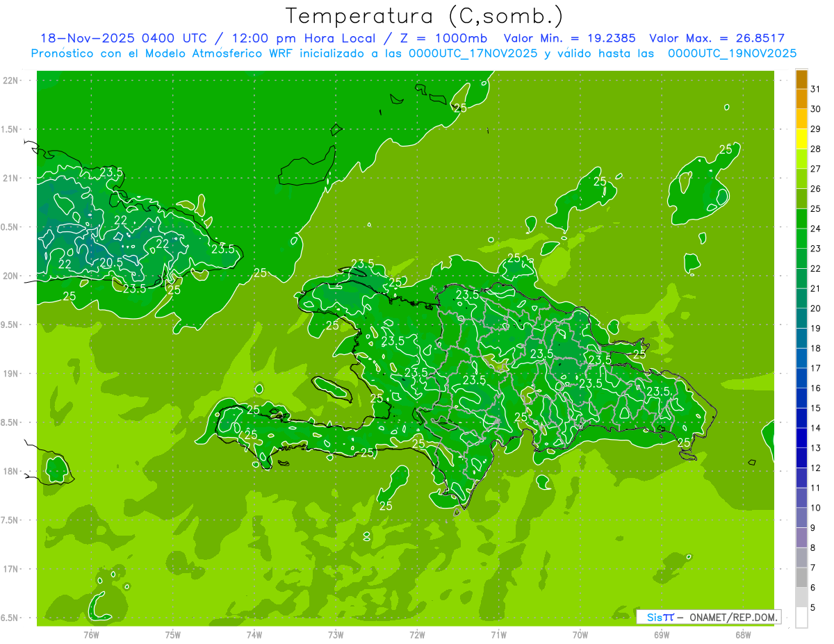Pick the purple legend swatch between 8 and 9
Viewport: 834px width, 644px height.
point(801,538)
